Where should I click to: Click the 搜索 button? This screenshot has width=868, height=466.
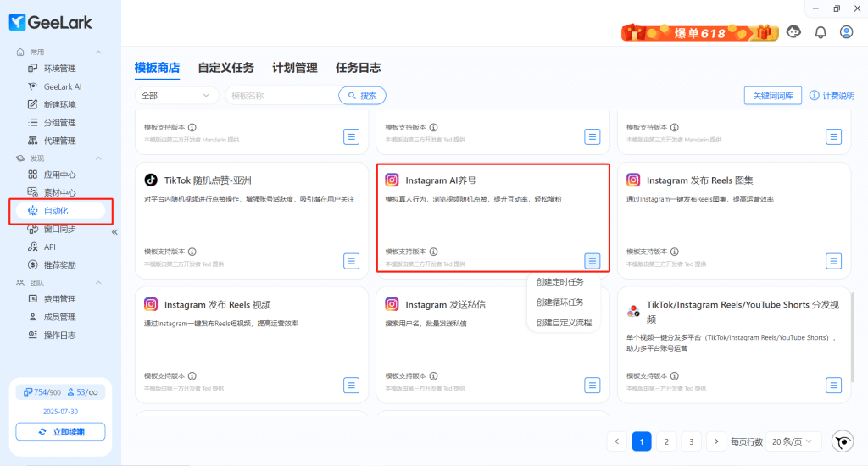click(362, 96)
